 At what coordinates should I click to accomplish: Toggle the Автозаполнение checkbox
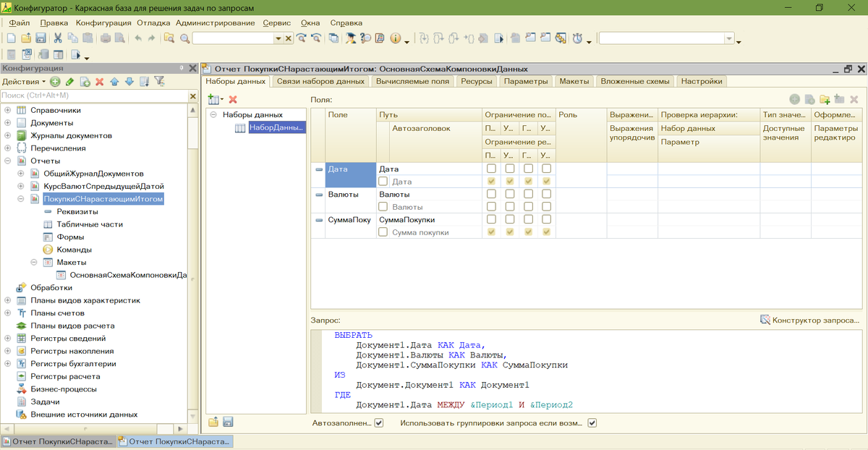click(379, 423)
